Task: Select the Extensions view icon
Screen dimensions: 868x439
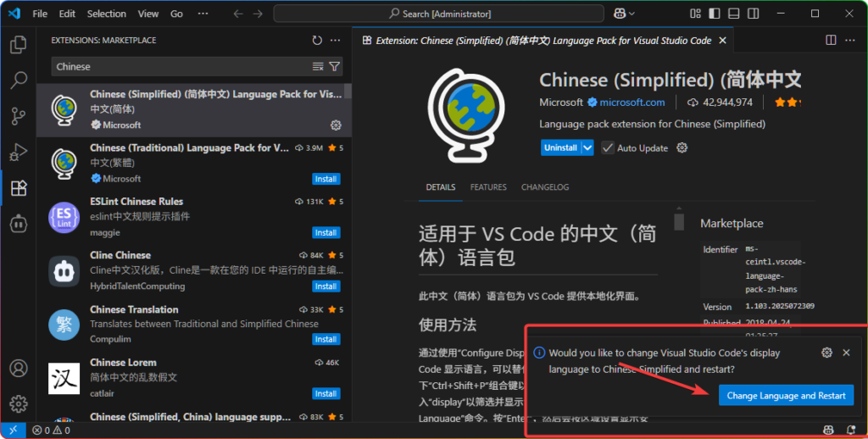Action: click(19, 188)
